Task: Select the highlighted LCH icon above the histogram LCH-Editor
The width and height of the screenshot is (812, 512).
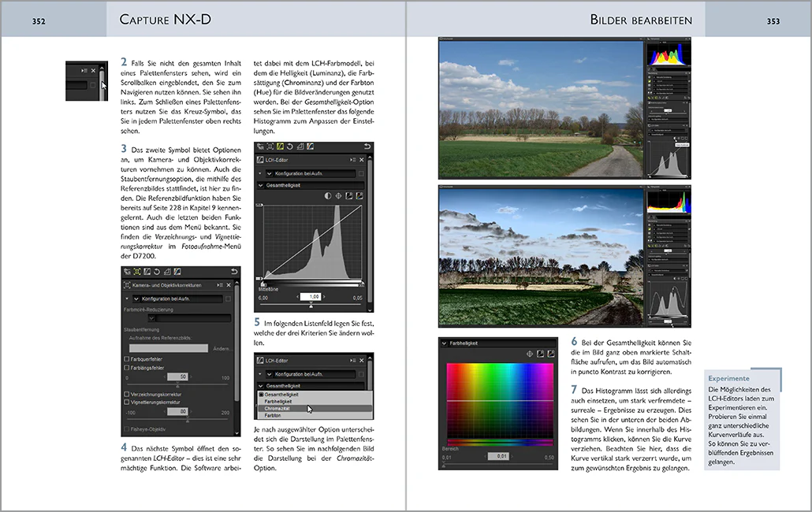Action: pyautogui.click(x=280, y=147)
